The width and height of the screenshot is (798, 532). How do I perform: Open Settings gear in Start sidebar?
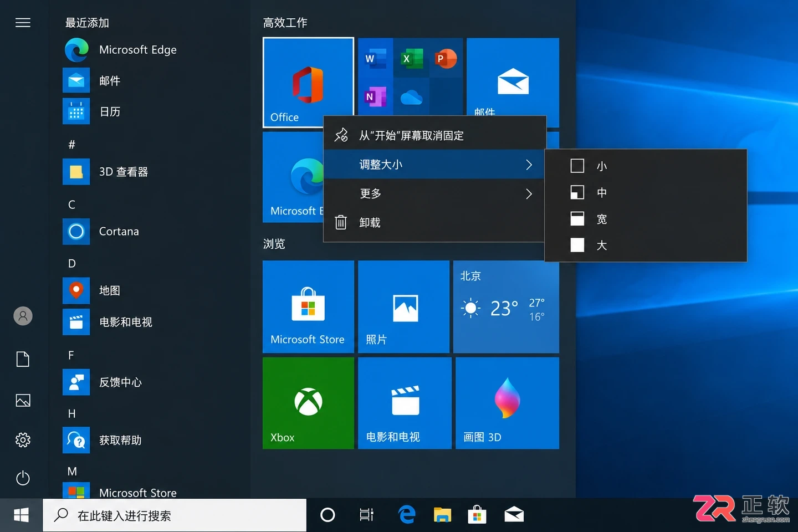(23, 440)
